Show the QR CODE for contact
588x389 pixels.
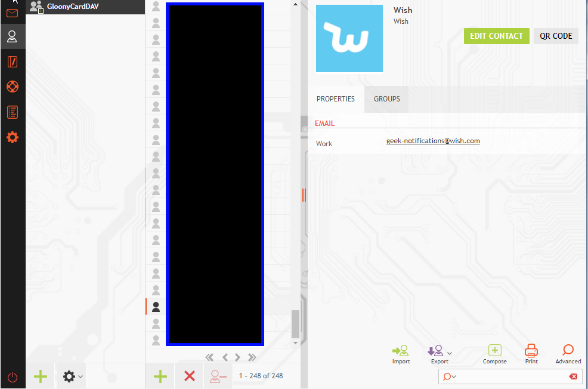click(556, 36)
